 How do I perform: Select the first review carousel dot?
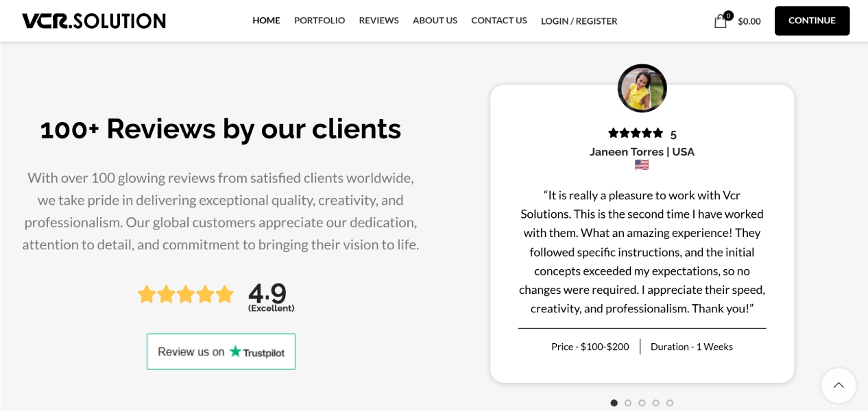[x=614, y=403]
